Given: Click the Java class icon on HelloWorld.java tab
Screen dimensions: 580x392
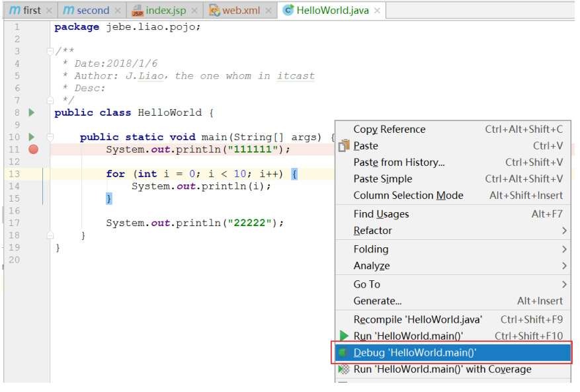Looking at the screenshot, I should (x=288, y=11).
